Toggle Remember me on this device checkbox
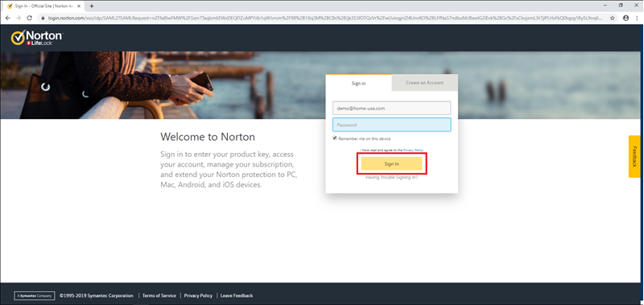 [335, 138]
